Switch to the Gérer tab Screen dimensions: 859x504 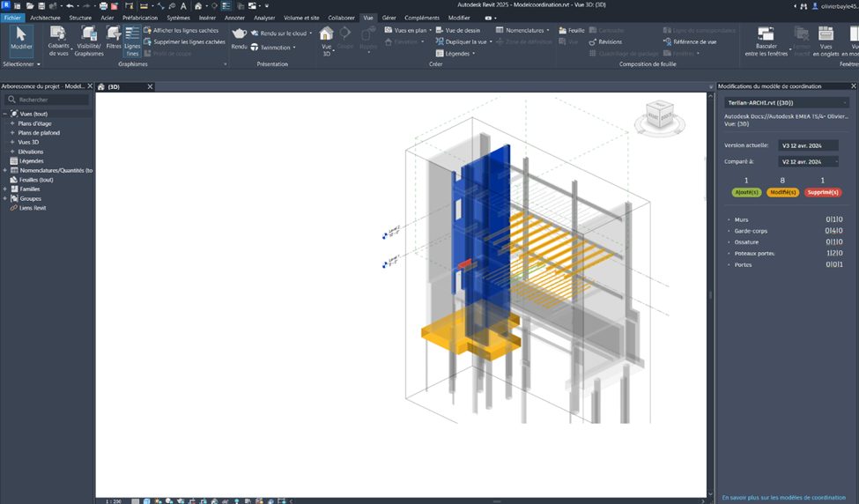tap(389, 19)
